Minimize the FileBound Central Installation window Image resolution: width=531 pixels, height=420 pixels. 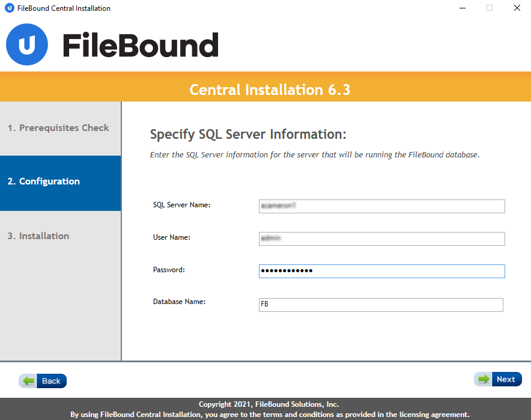coord(463,8)
